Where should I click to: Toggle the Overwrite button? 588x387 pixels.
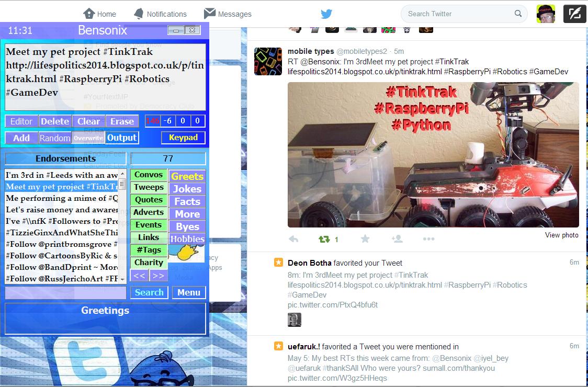pos(88,138)
